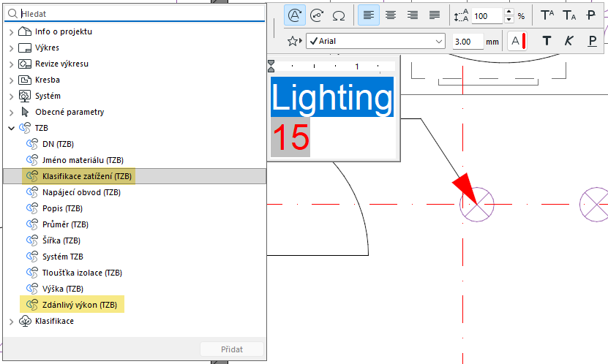The image size is (608, 364).
Task: Select the Kresba tree item
Action: click(x=48, y=80)
